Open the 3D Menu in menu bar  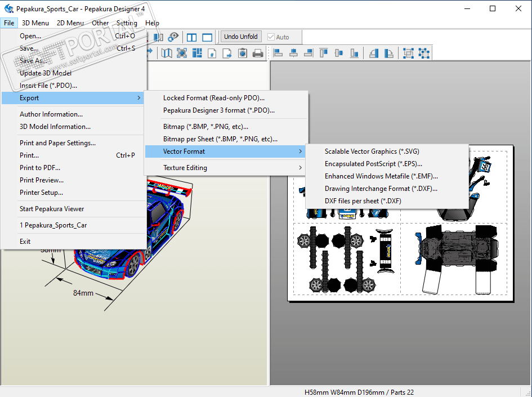[35, 23]
